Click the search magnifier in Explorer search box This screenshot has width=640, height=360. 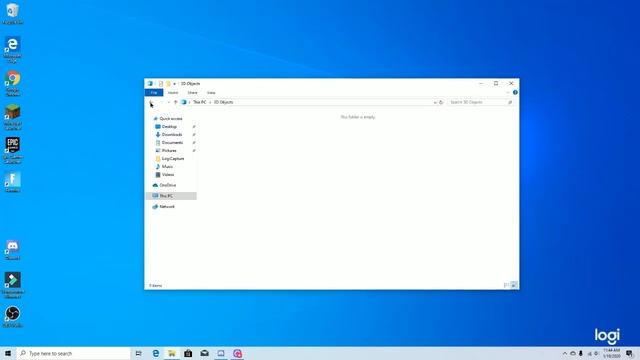point(510,102)
